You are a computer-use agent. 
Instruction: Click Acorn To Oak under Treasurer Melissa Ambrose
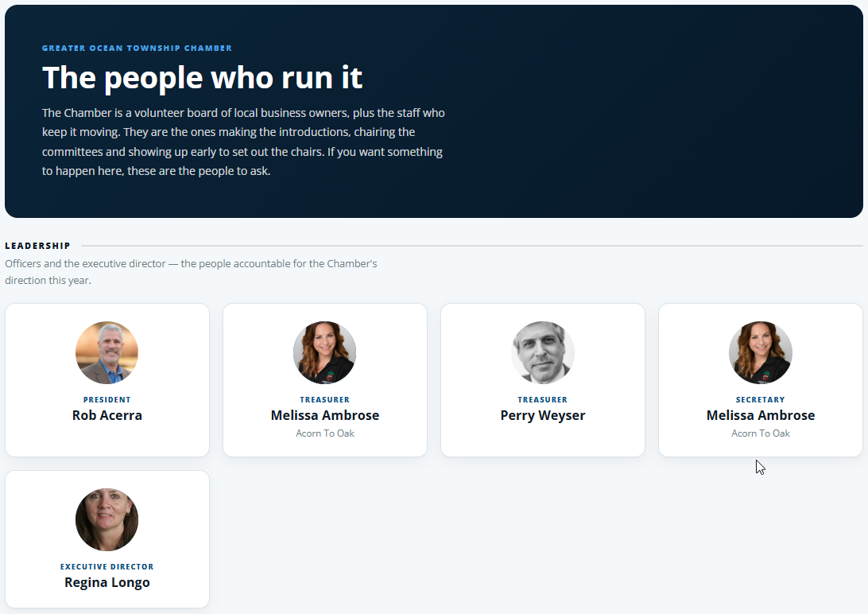[x=325, y=433]
